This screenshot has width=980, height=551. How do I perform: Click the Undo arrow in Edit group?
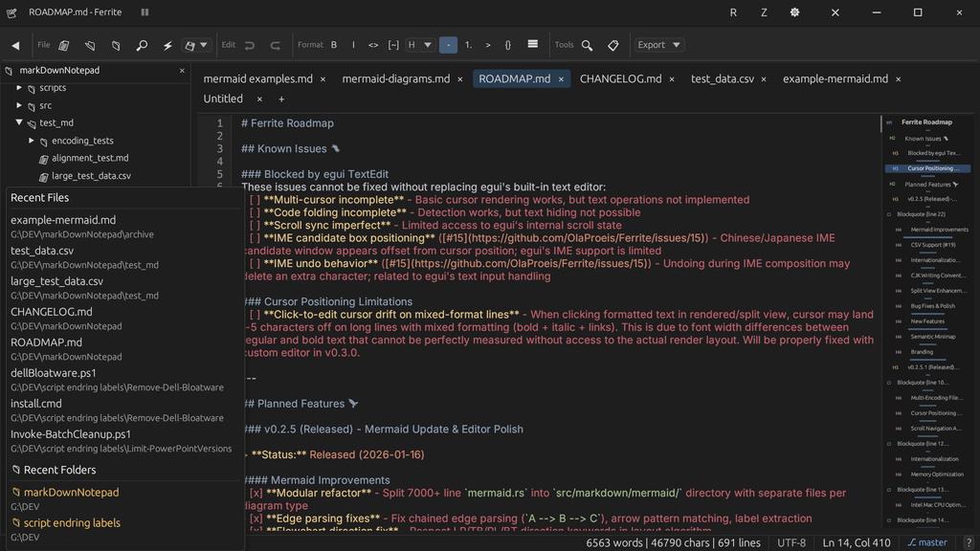[250, 45]
